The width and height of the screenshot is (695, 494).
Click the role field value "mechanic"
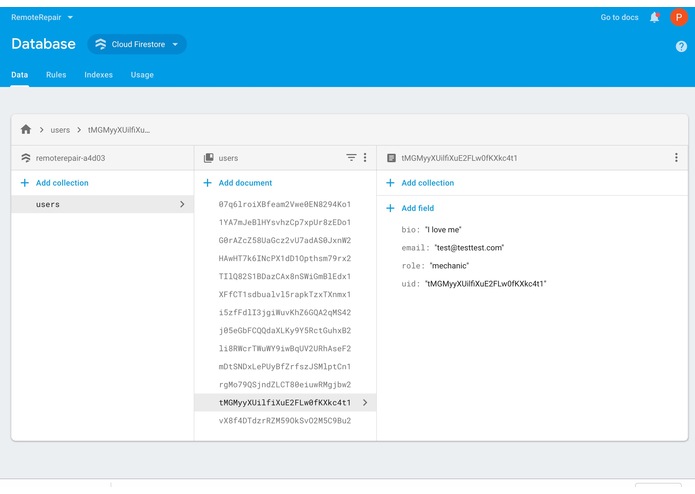(449, 266)
